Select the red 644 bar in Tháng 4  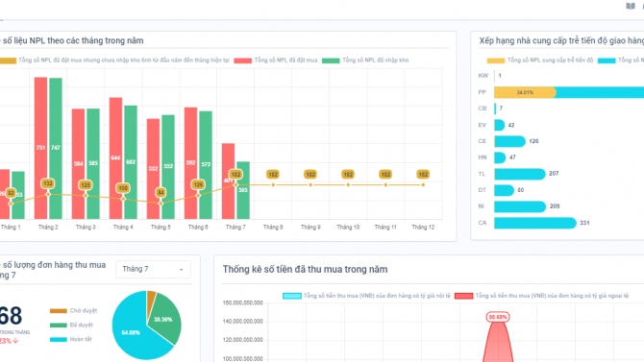tap(115, 158)
